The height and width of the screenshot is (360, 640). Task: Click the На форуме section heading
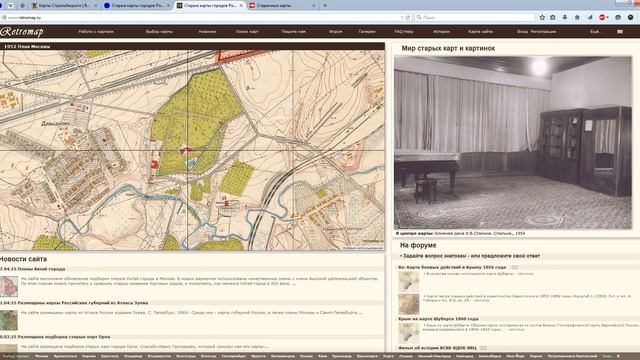click(x=418, y=245)
